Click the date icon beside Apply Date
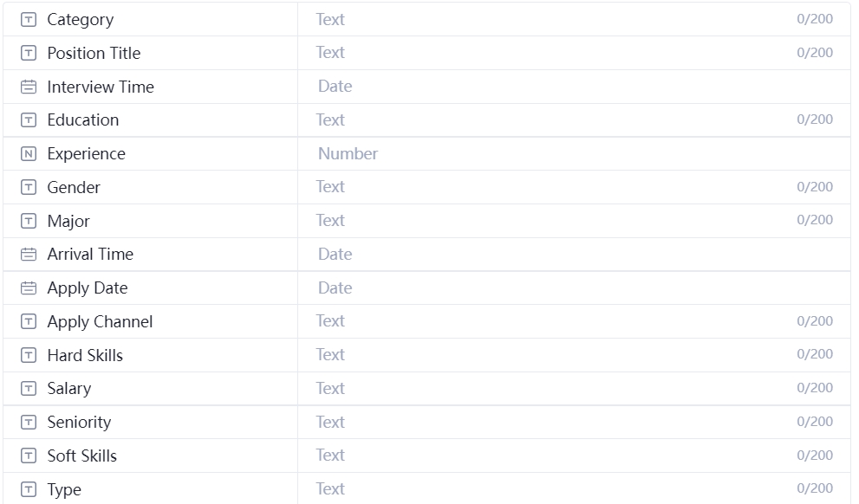Viewport: 859px width, 504px height. (29, 288)
